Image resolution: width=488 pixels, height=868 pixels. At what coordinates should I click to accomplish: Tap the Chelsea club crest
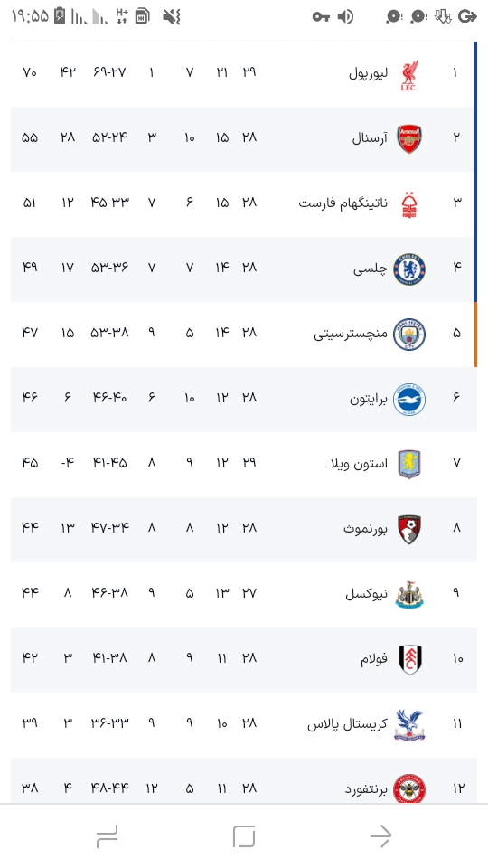tap(409, 269)
